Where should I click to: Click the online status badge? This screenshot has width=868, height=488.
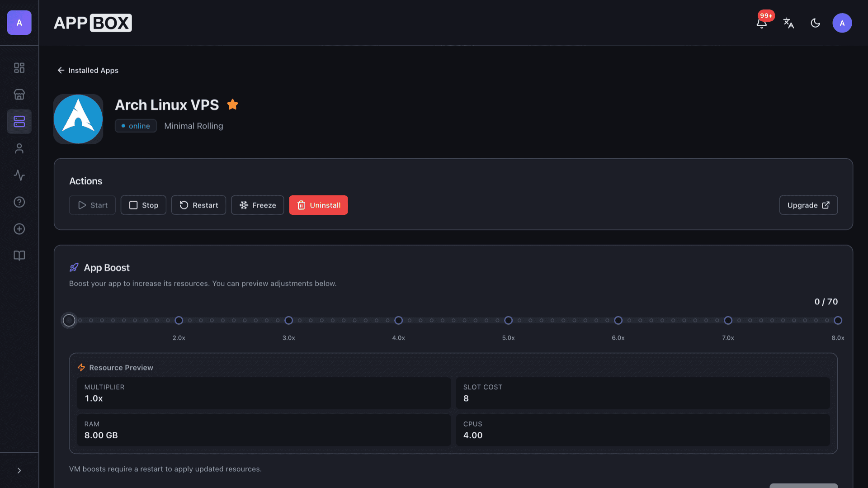click(x=136, y=126)
